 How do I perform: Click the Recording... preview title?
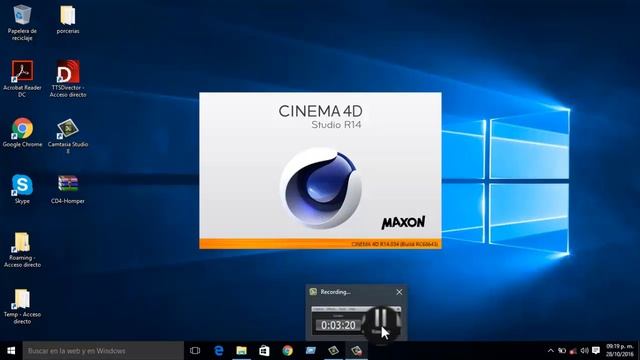click(x=335, y=292)
